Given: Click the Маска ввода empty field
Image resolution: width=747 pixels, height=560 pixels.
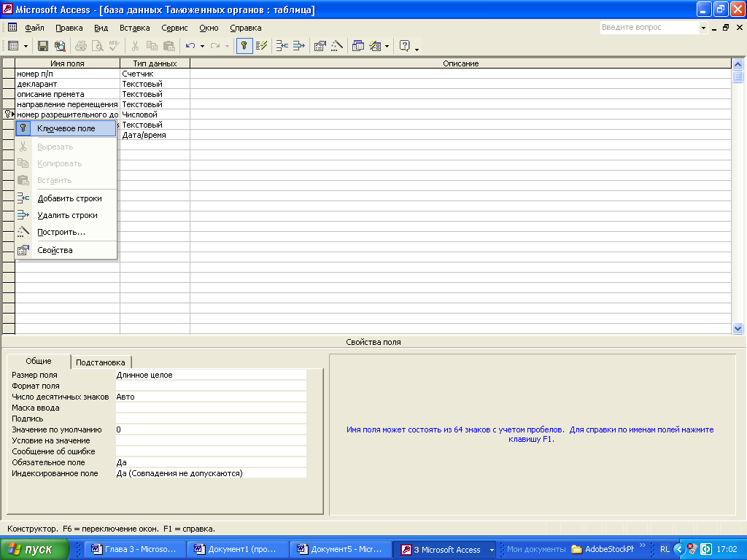Looking at the screenshot, I should (x=211, y=408).
